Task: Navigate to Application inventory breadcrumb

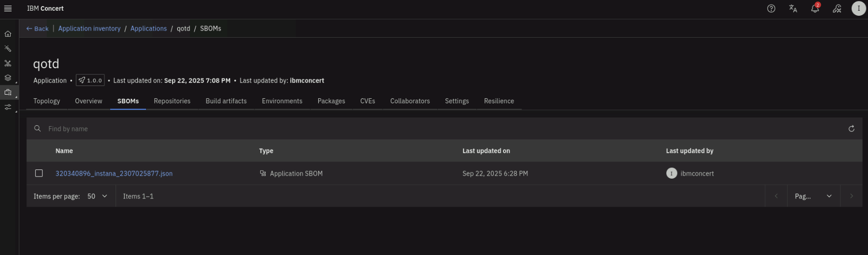Action: [x=89, y=29]
